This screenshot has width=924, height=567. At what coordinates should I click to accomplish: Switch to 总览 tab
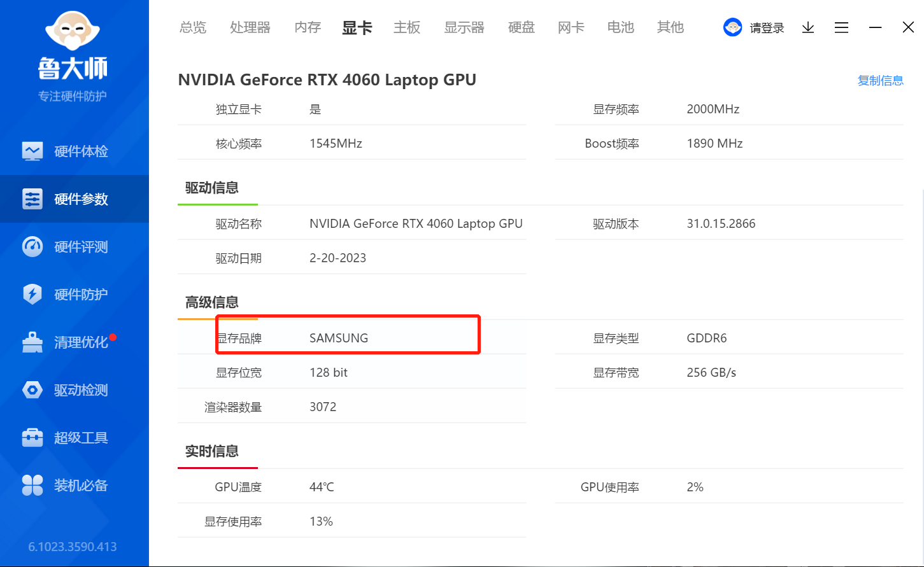pyautogui.click(x=193, y=27)
